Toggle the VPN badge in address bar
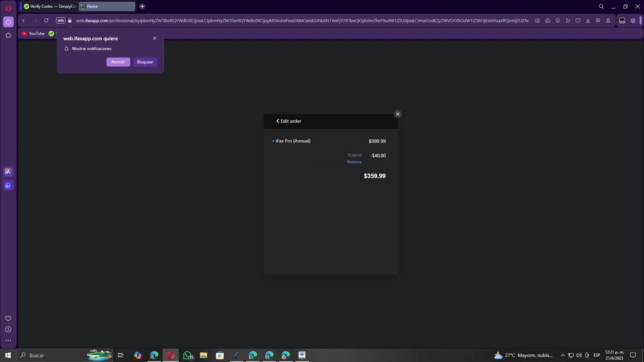 (x=61, y=21)
